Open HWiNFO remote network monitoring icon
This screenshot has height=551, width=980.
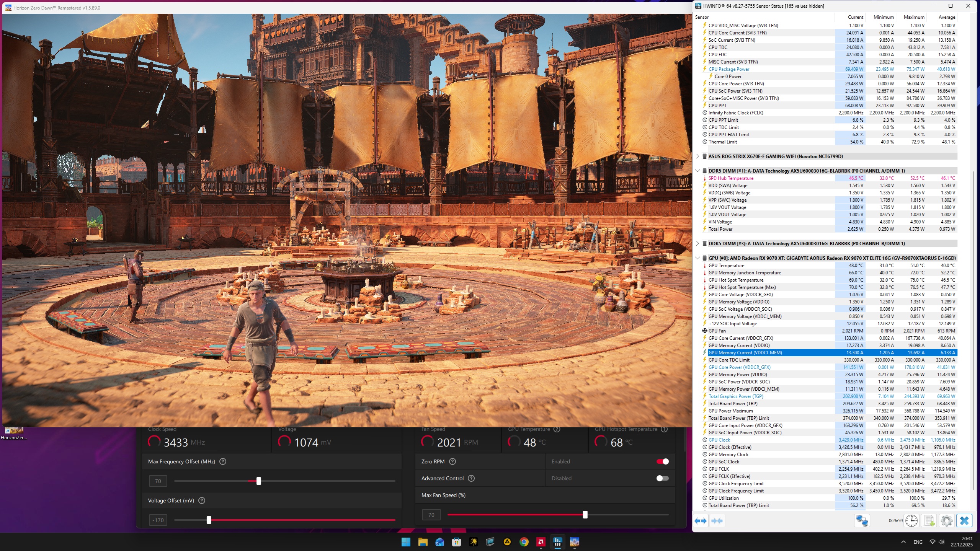(x=862, y=521)
